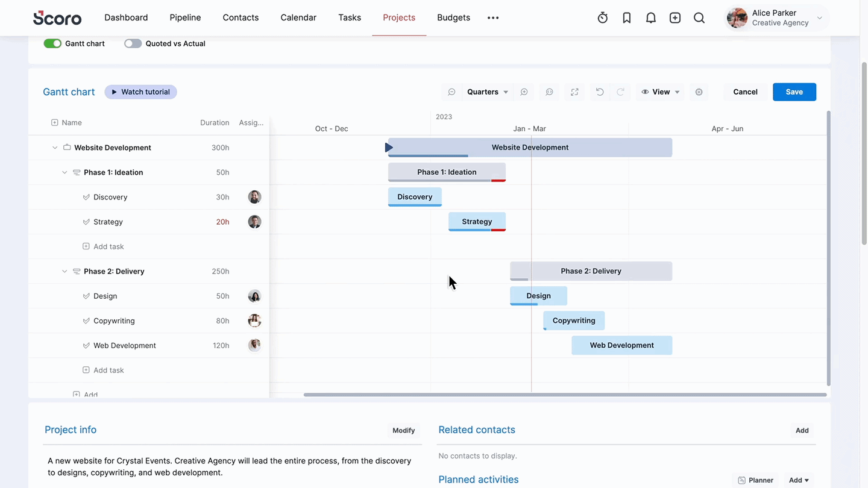The width and height of the screenshot is (868, 488).
Task: Undo the last Gantt change
Action: [x=600, y=92]
